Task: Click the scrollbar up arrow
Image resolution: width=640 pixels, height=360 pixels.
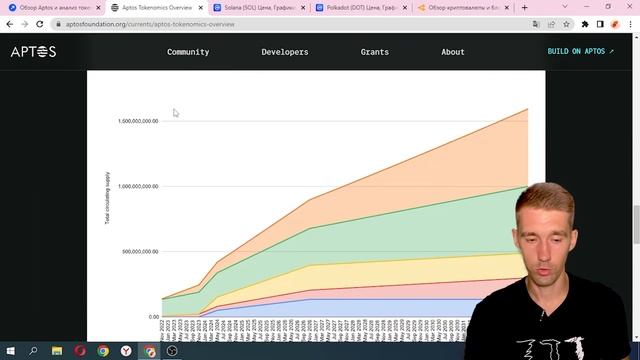Action: click(x=636, y=37)
